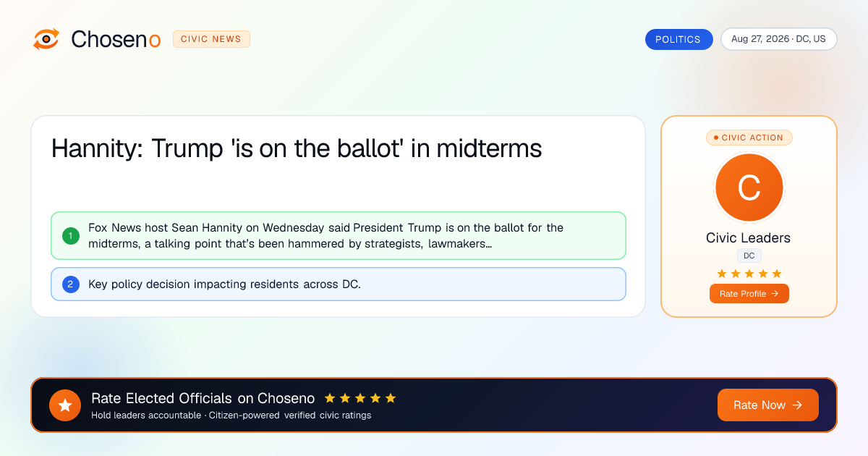Screen dimensions: 868x456
Task: Click the Aug 27, 2026 DC, US date pill
Action: pos(779,39)
